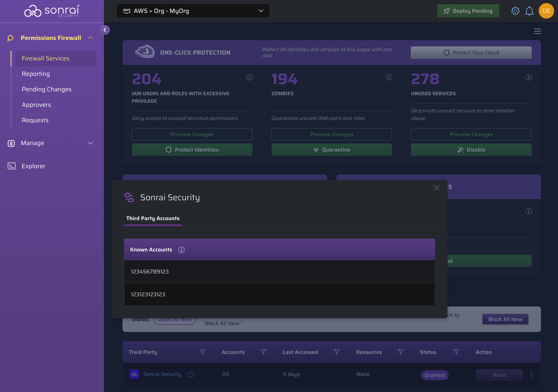Open Pending Changes
The width and height of the screenshot is (558, 392).
pyautogui.click(x=47, y=89)
